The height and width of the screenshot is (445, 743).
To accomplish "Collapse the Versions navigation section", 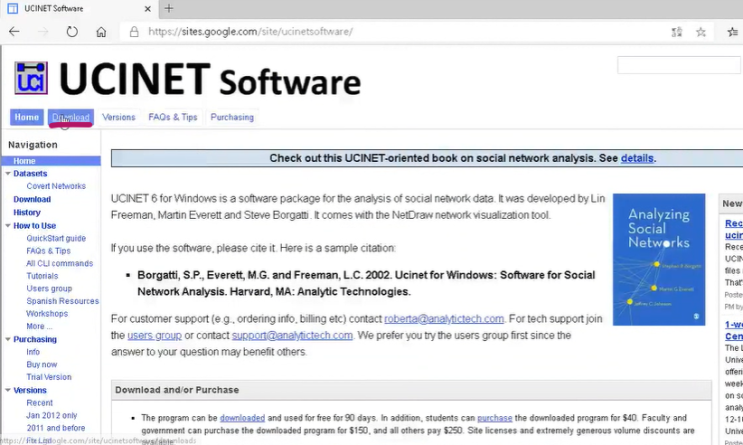I will (8, 390).
